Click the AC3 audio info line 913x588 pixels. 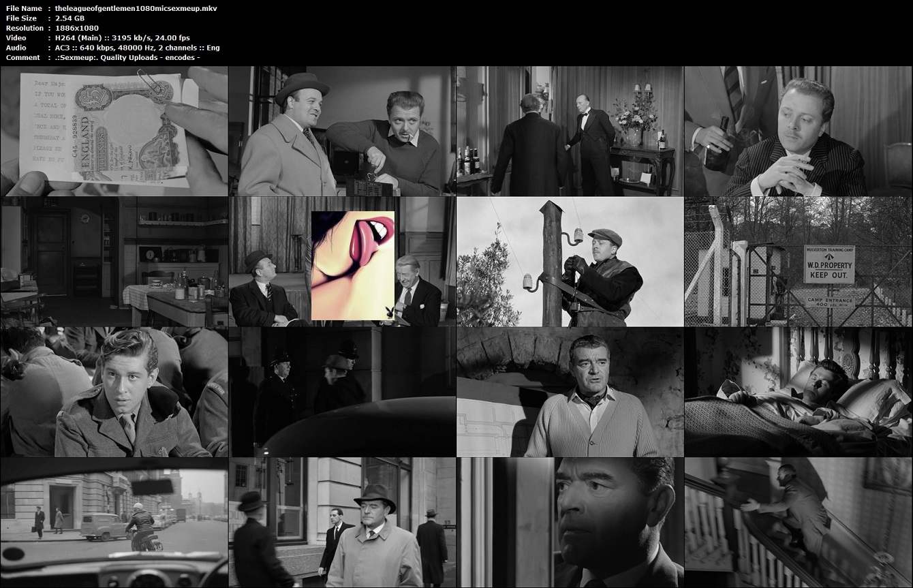(x=137, y=48)
